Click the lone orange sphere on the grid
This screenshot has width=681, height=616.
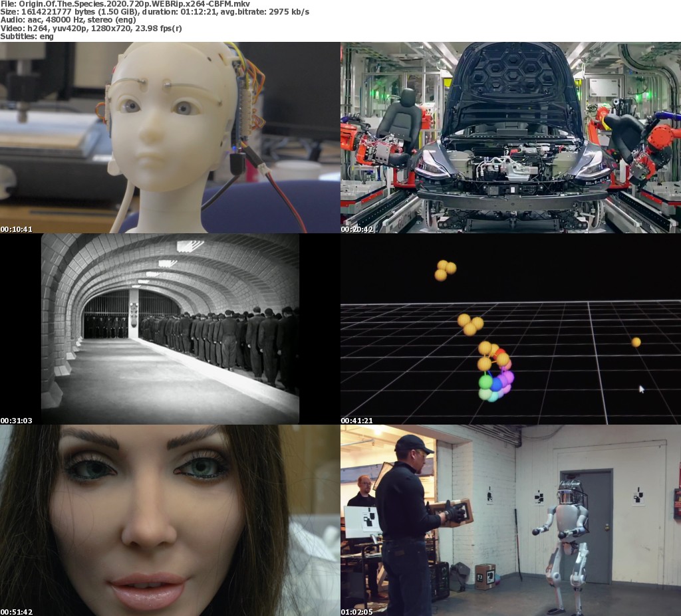pyautogui.click(x=636, y=342)
